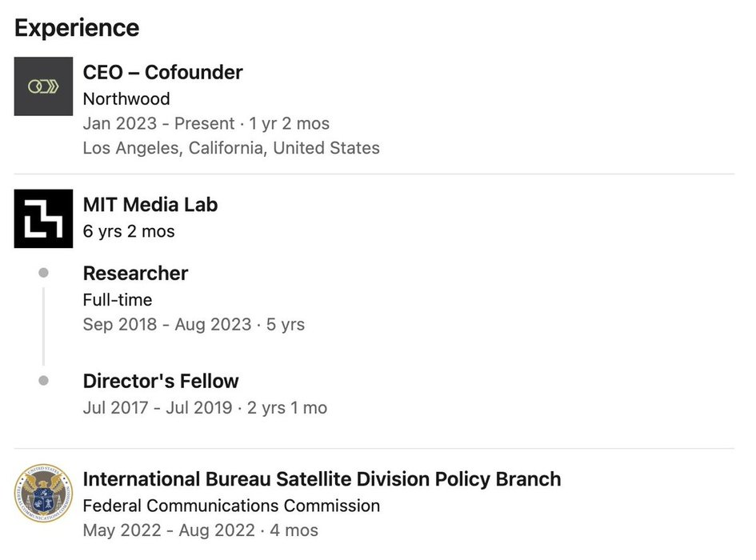This screenshot has width=756, height=560.
Task: Click the Sep 2018 - Aug 2023 date range
Action: pyautogui.click(x=194, y=325)
